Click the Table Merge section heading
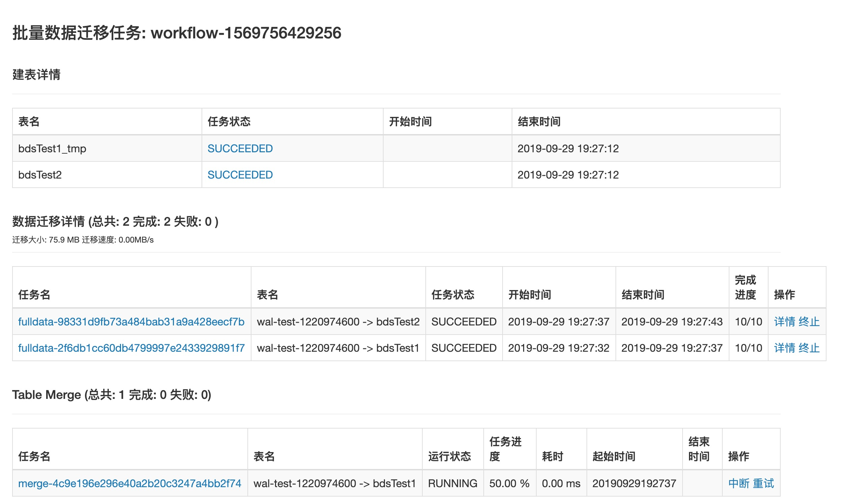 (112, 395)
